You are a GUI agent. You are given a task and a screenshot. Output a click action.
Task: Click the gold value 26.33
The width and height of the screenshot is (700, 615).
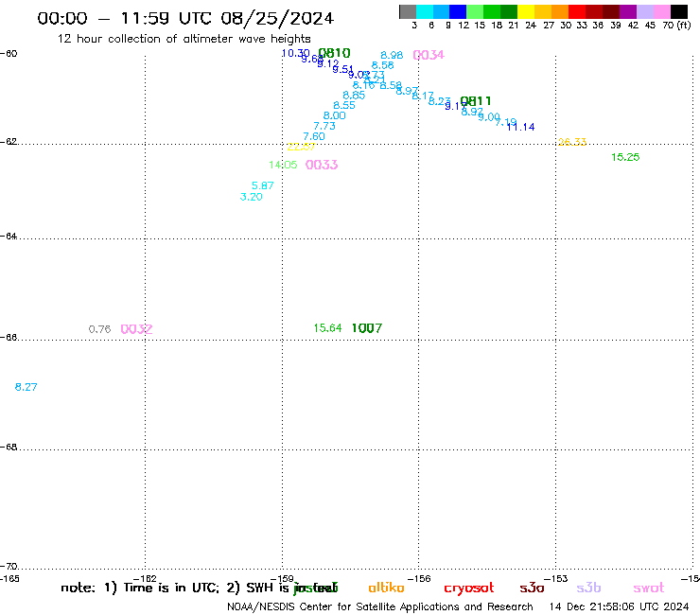pos(572,142)
